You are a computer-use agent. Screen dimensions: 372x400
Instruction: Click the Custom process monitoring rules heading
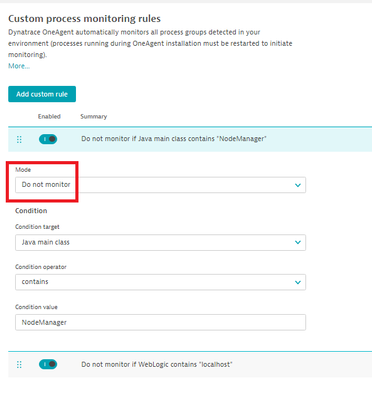pos(84,19)
